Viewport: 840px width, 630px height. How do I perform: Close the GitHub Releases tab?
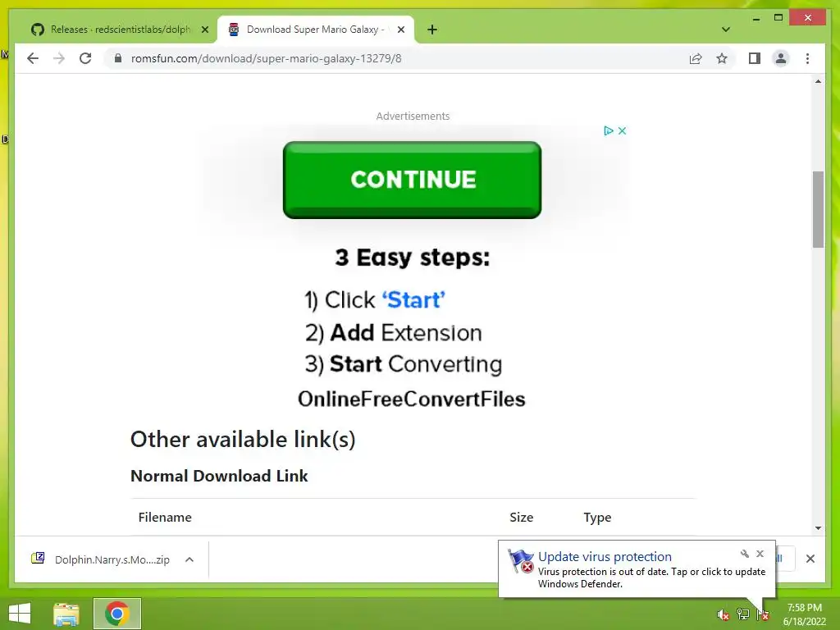[x=204, y=30]
